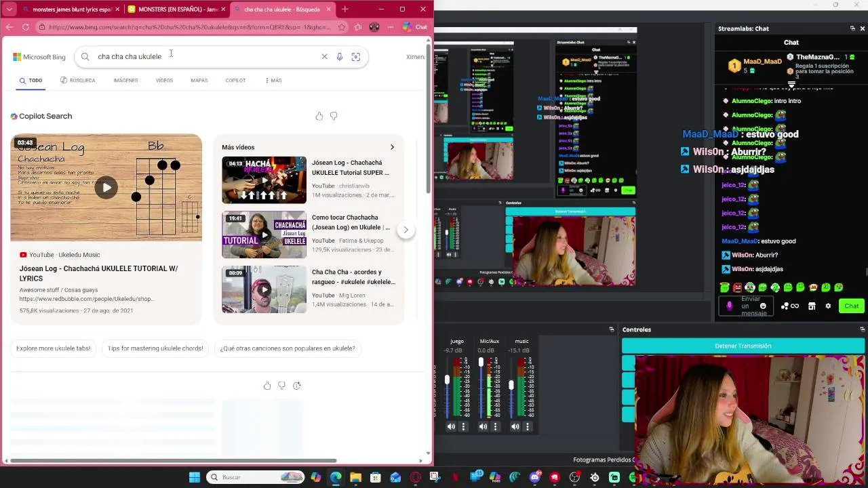Screen dimensions: 868x488
Task: Give thumbs down to Copilot Search
Action: point(334,116)
